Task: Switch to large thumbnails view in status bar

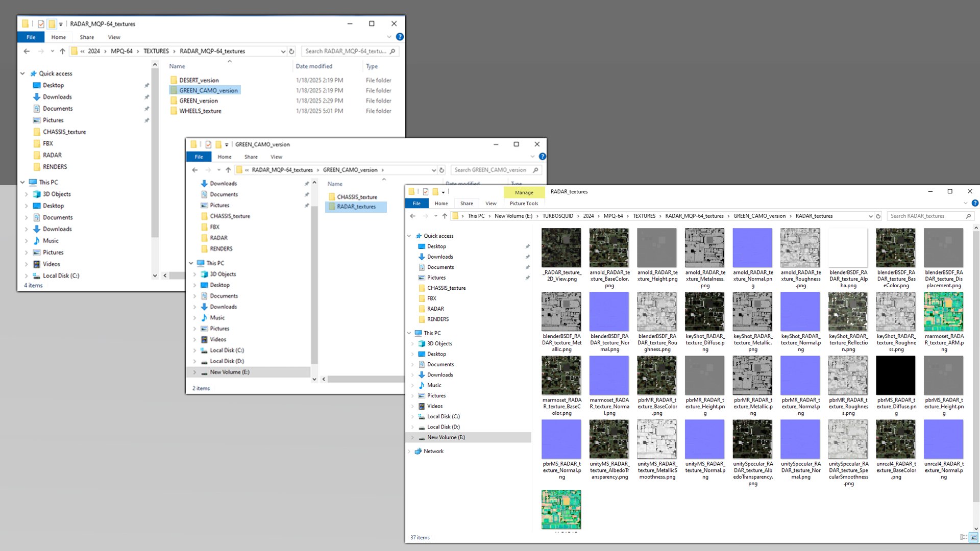Action: point(973,537)
